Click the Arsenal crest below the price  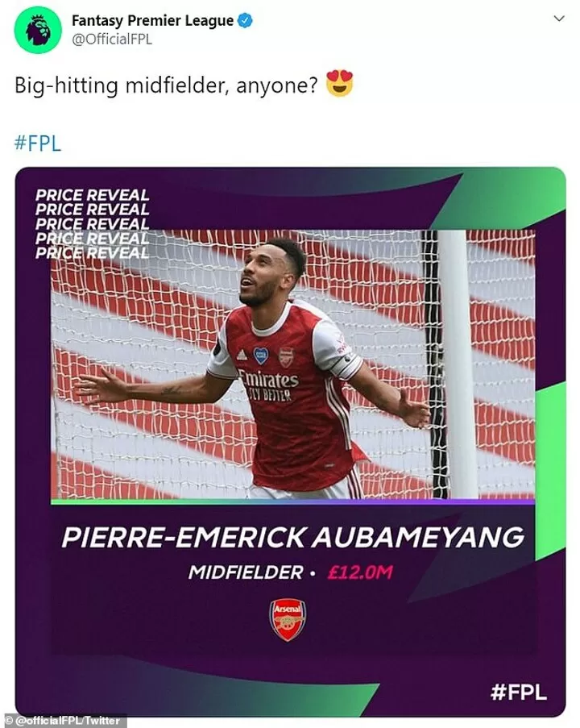288,619
